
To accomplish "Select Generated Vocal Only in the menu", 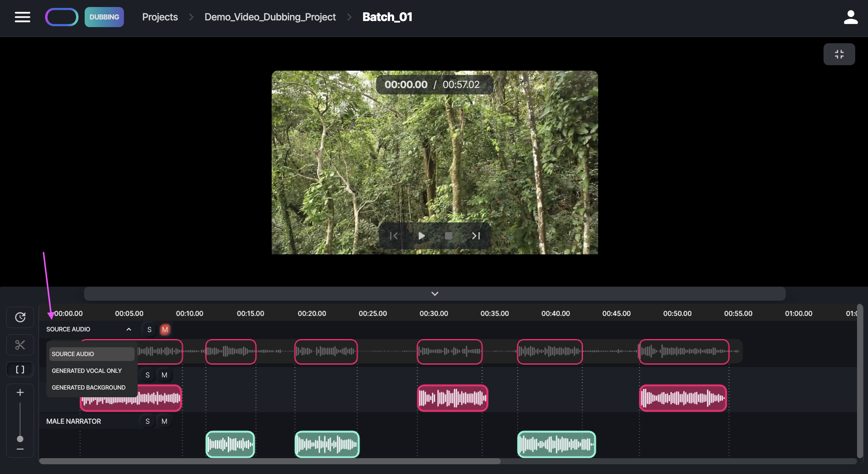I will [x=86, y=370].
